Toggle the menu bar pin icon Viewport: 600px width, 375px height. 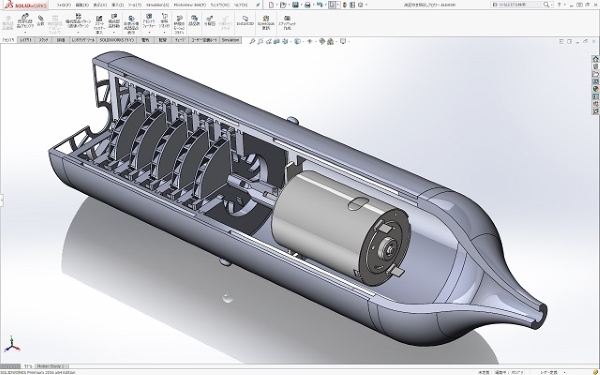click(258, 5)
